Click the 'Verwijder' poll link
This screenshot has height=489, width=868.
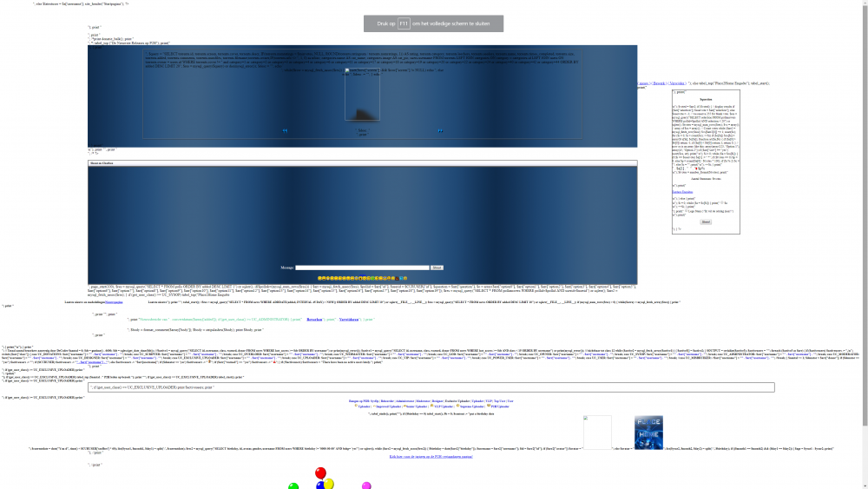(677, 83)
